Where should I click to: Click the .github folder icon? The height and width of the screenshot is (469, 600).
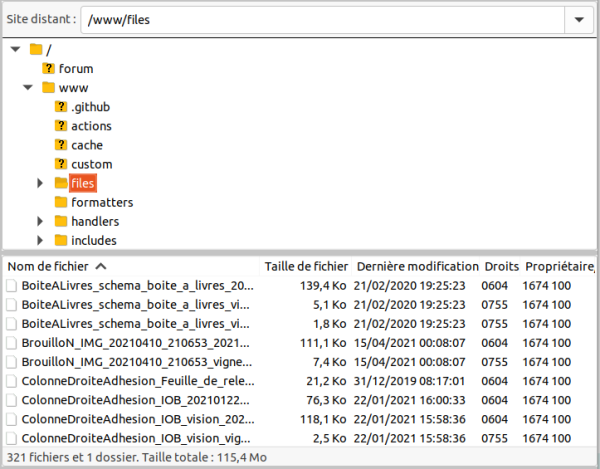point(61,107)
